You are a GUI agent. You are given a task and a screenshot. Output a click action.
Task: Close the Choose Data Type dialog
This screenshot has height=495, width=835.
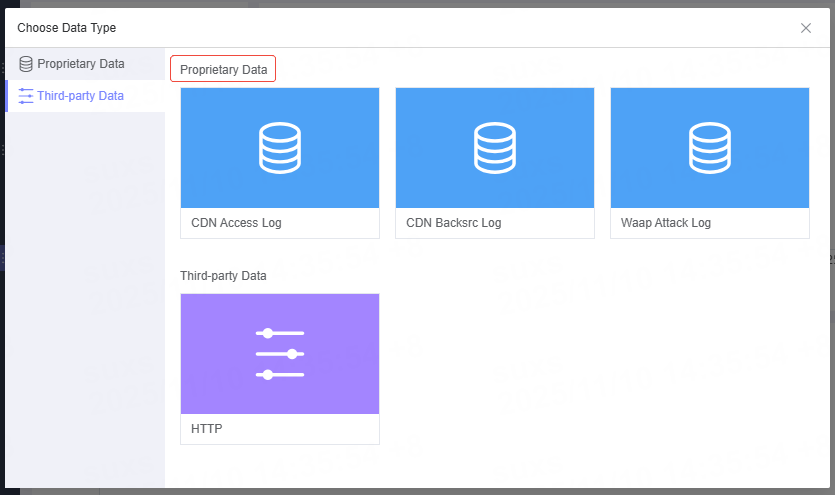(806, 28)
